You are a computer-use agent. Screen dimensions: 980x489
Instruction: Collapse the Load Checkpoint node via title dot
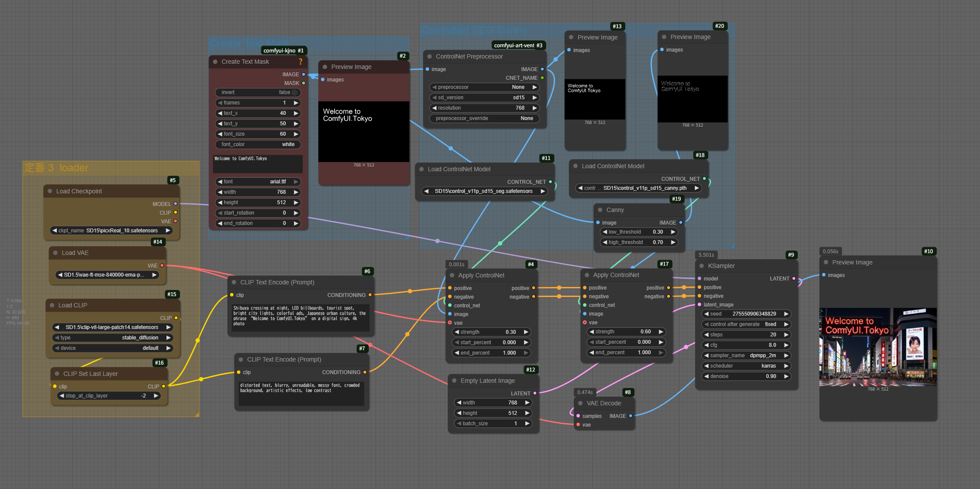(50, 191)
